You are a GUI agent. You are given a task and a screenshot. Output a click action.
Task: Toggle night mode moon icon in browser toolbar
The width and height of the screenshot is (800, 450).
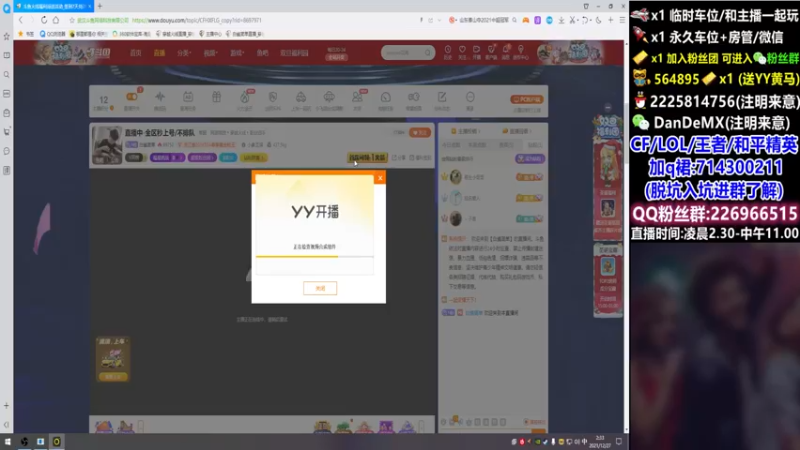coord(598,20)
